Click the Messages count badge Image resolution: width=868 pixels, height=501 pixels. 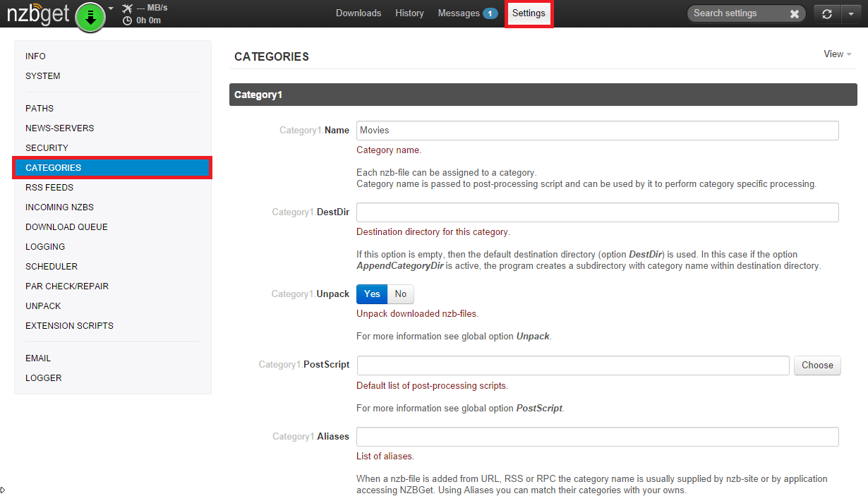coord(490,13)
